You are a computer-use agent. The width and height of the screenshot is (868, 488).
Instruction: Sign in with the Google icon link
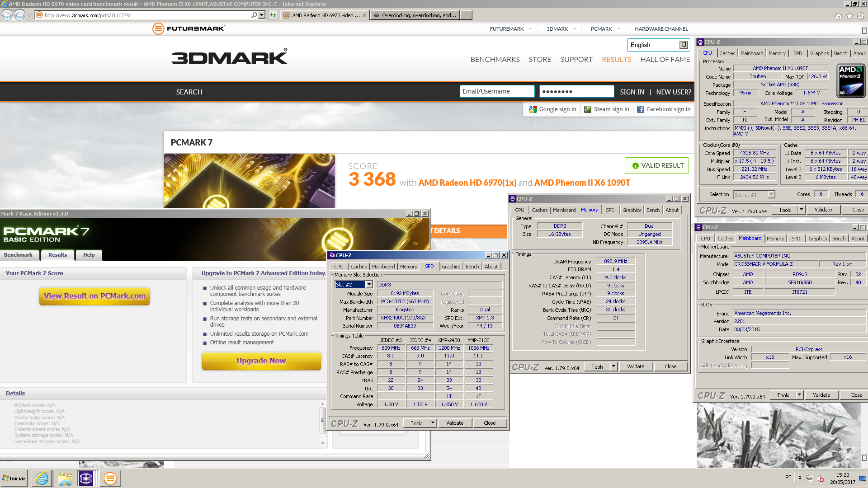(552, 109)
